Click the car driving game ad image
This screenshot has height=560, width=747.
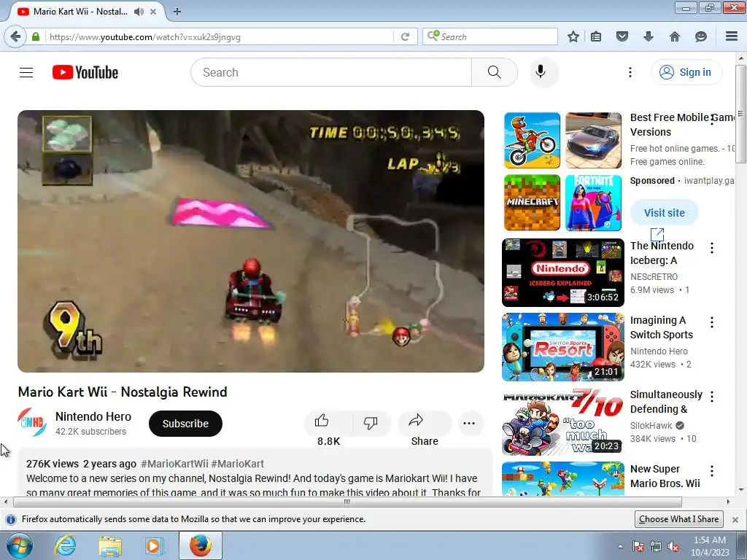[x=594, y=141]
